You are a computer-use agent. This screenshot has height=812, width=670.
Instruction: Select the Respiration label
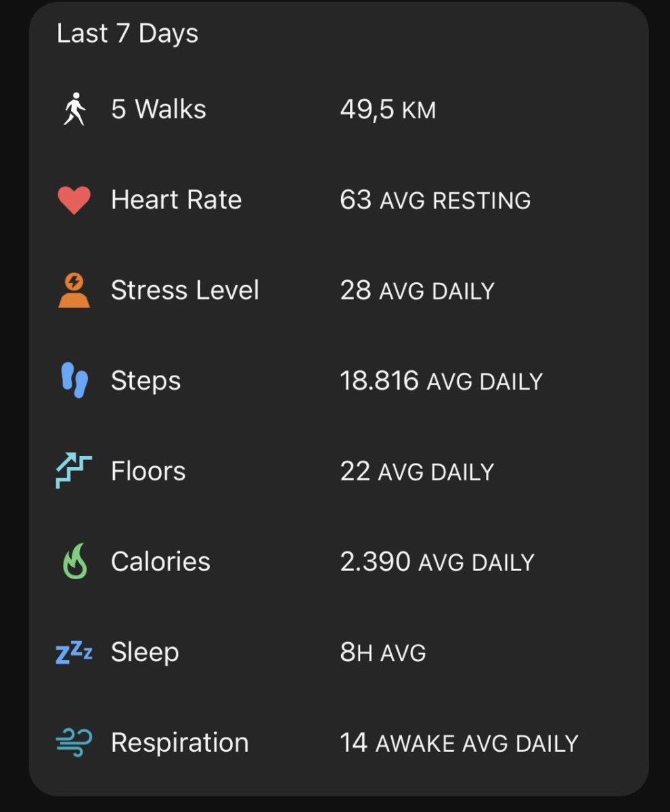click(179, 742)
